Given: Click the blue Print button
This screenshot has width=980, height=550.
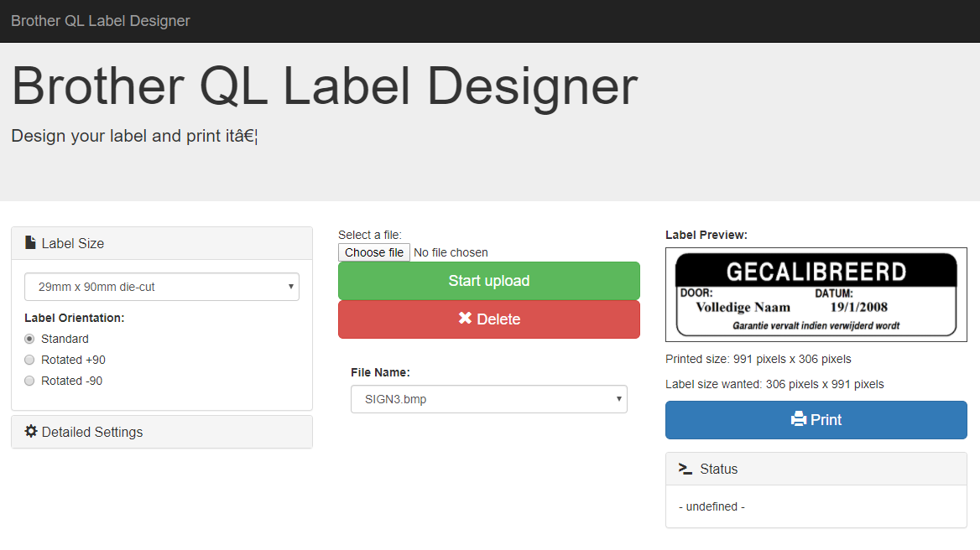Looking at the screenshot, I should tap(816, 420).
